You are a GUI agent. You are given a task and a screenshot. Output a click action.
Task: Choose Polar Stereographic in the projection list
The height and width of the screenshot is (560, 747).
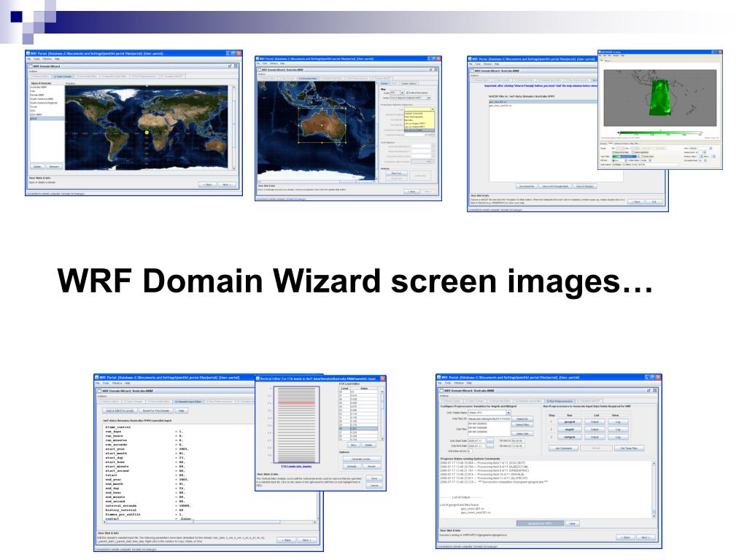pos(419,117)
